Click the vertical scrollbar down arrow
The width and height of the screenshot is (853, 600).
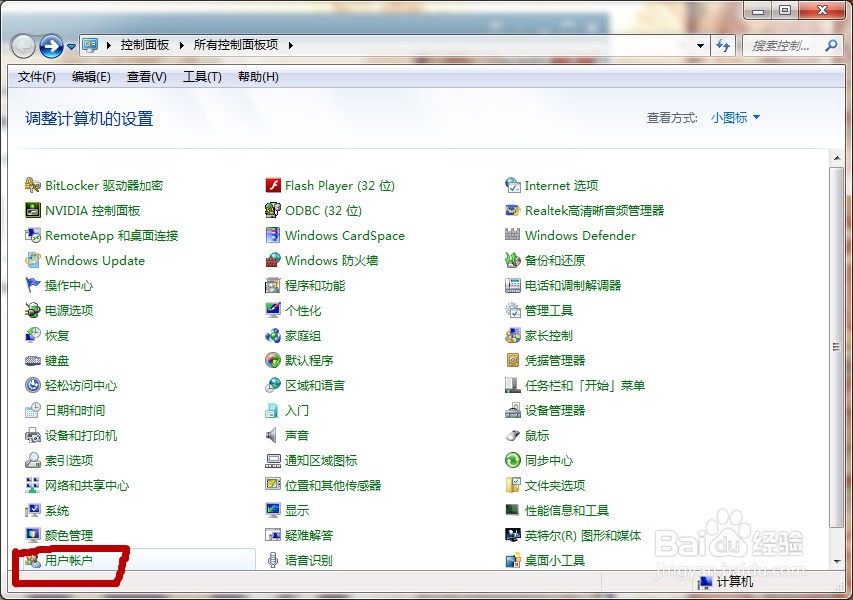(x=838, y=561)
